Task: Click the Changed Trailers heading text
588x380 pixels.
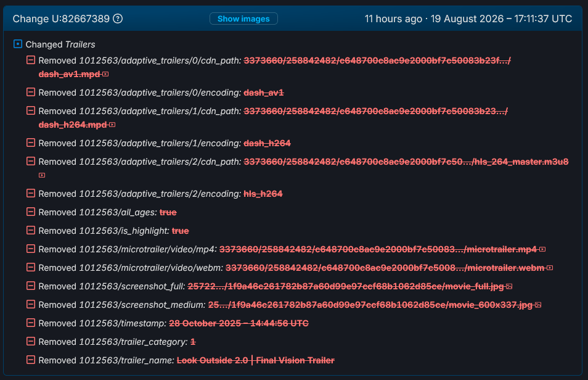Action: (60, 44)
